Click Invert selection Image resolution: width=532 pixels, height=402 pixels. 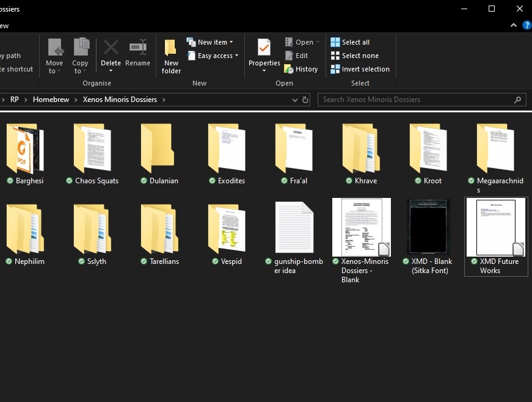coord(360,69)
